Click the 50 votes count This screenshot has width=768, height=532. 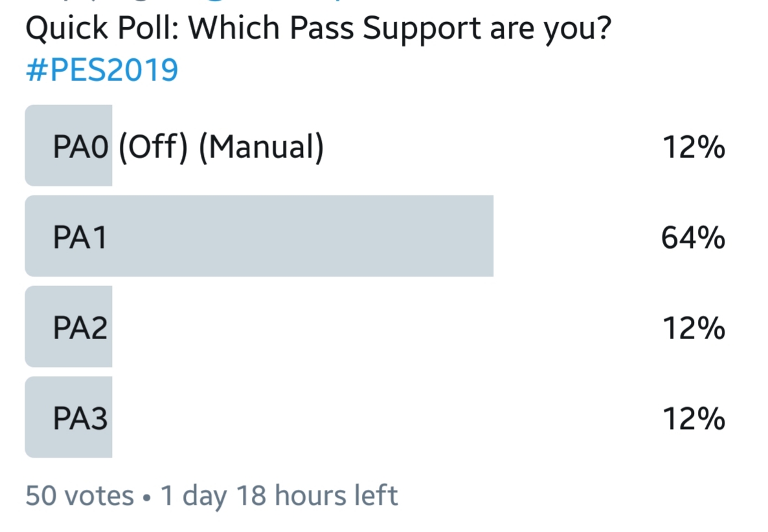pyautogui.click(x=79, y=496)
